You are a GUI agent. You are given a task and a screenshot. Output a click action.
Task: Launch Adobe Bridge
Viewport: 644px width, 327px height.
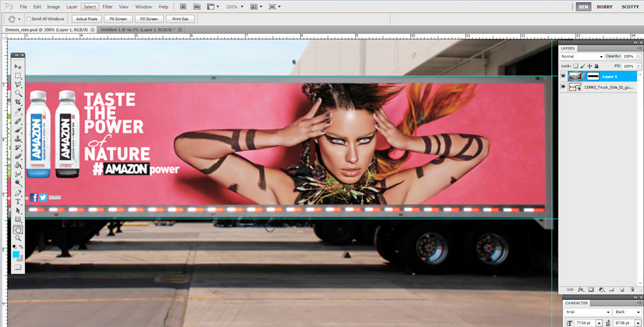click(183, 7)
